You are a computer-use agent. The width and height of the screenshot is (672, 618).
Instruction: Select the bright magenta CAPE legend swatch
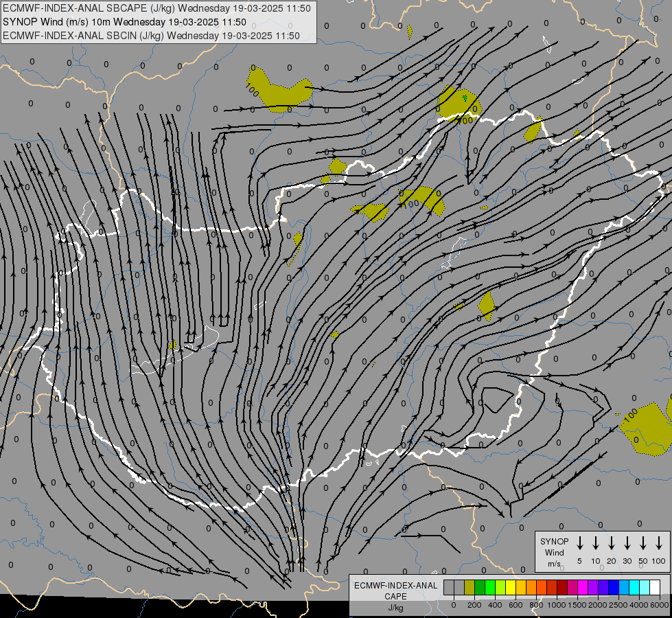[x=583, y=587]
